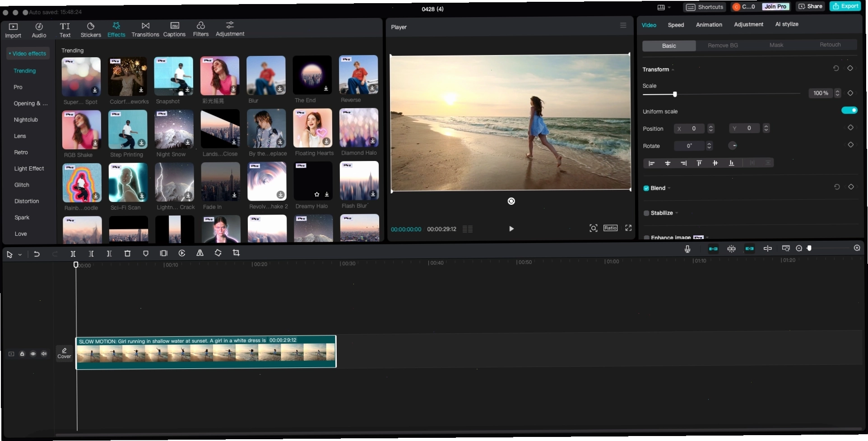The width and height of the screenshot is (868, 441).
Task: Open the selection tool dropdown arrow
Action: click(x=20, y=255)
